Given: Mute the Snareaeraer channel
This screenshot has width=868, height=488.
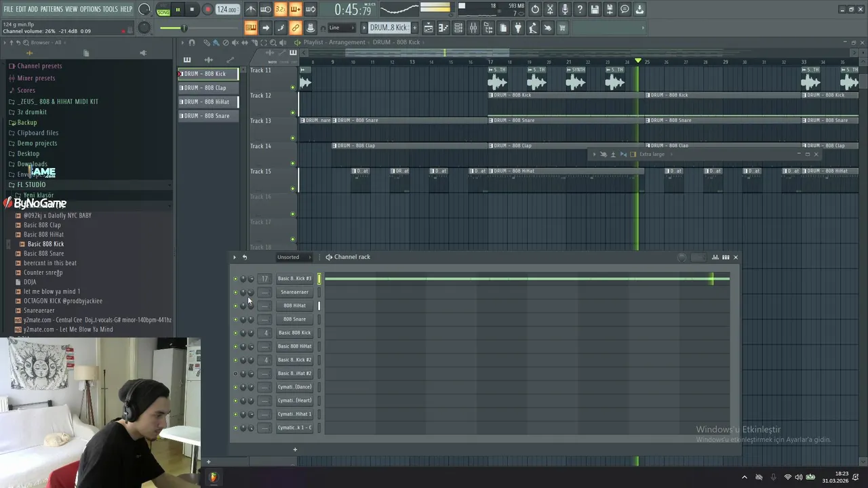Looking at the screenshot, I should click(x=235, y=292).
